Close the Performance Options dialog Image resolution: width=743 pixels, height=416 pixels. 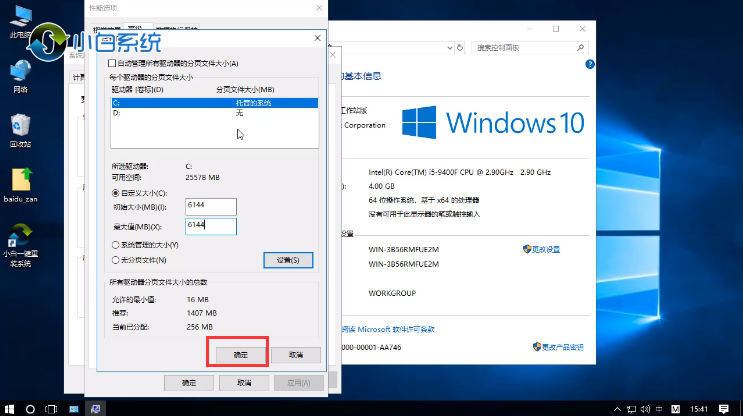319,8
